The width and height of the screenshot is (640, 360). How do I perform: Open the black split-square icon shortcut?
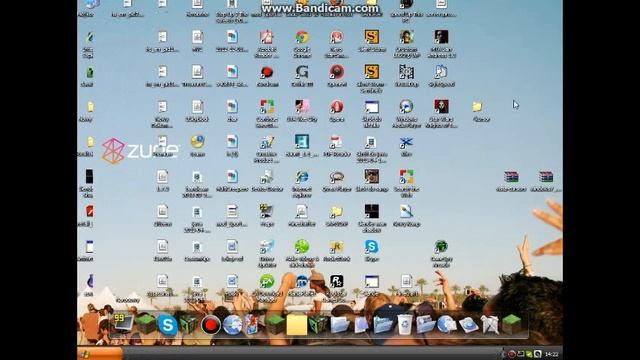pos(371,212)
